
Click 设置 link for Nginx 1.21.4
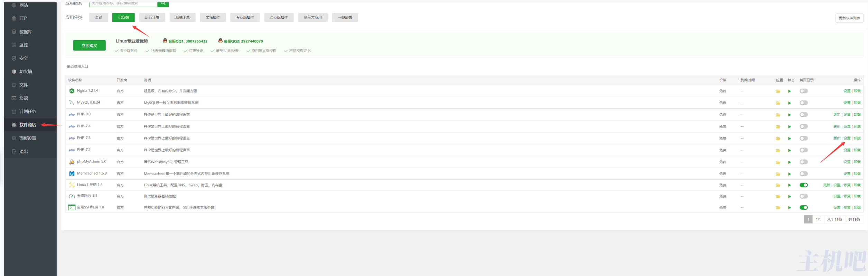click(x=847, y=91)
